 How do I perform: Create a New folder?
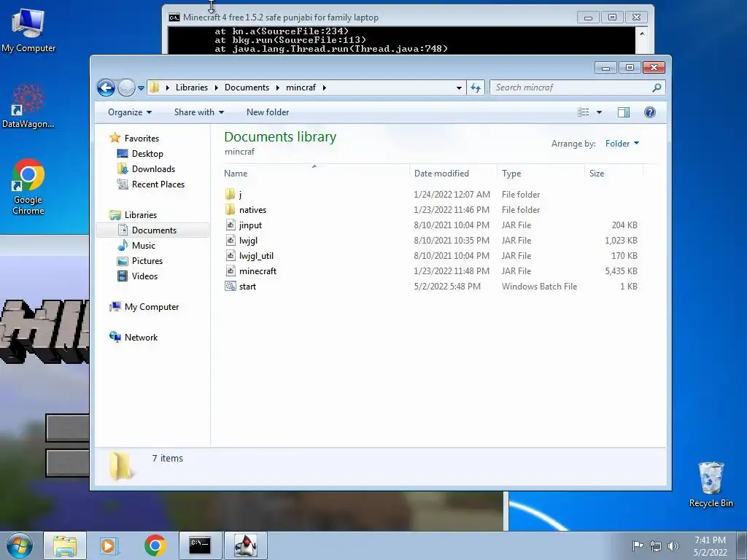tap(268, 112)
